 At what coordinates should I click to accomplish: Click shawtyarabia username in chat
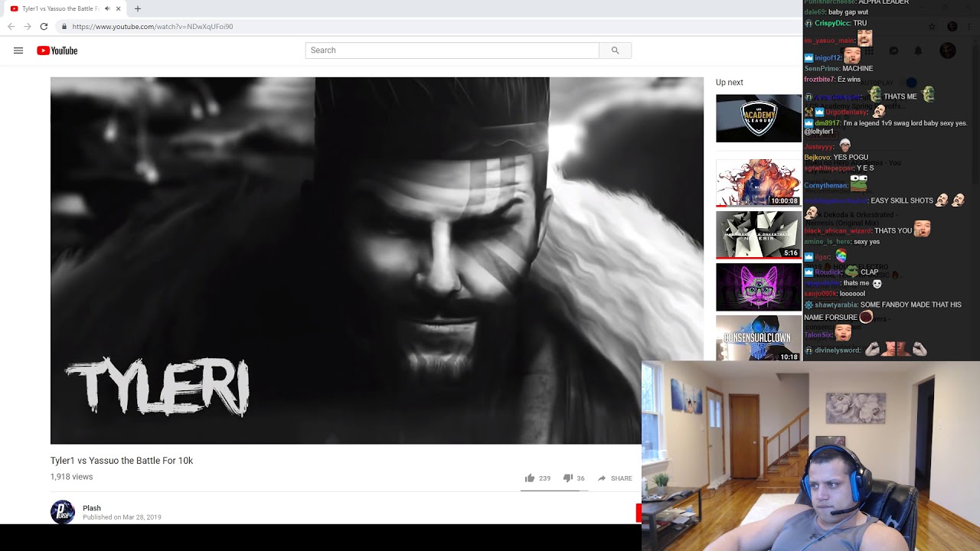836,305
